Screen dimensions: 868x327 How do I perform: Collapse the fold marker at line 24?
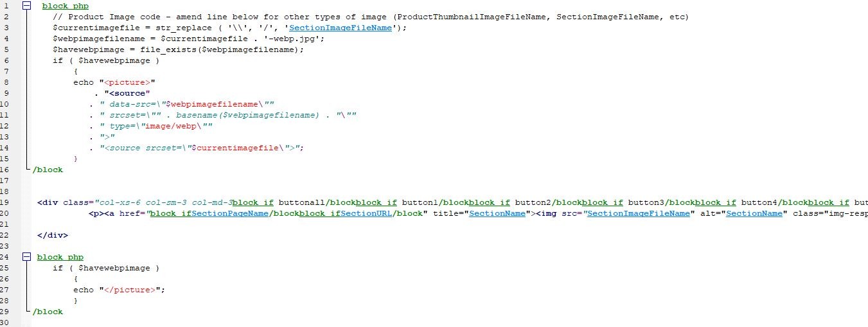pyautogui.click(x=26, y=257)
